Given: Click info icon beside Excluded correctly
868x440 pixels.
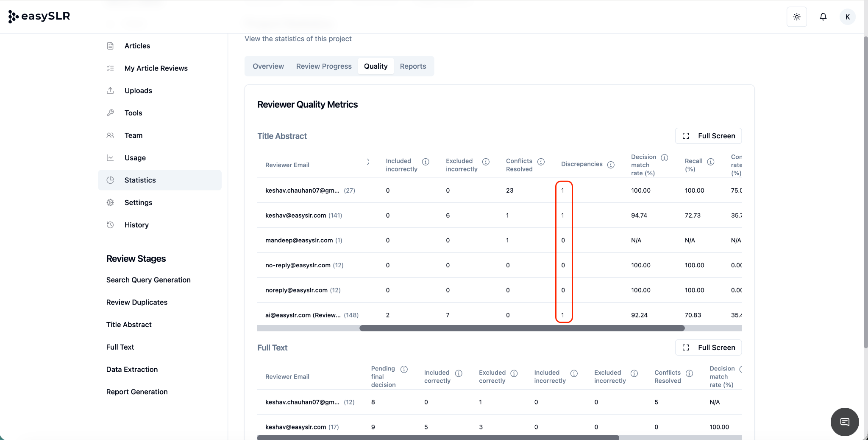Looking at the screenshot, I should point(514,373).
